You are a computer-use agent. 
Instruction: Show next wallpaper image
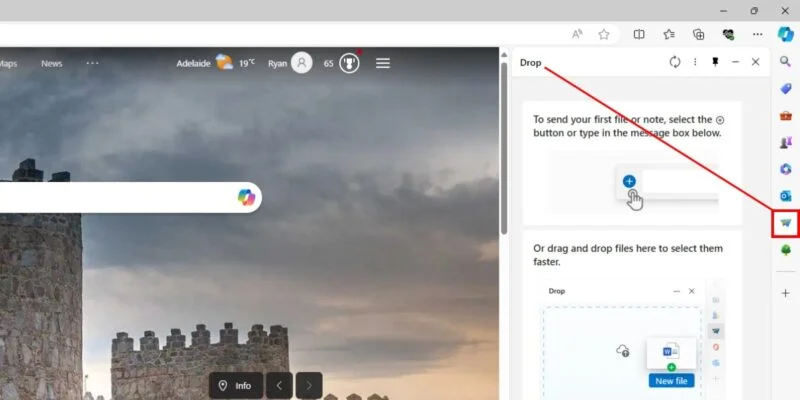309,386
